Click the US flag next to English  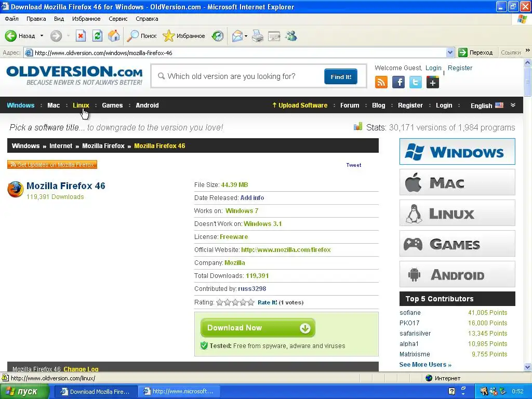499,105
